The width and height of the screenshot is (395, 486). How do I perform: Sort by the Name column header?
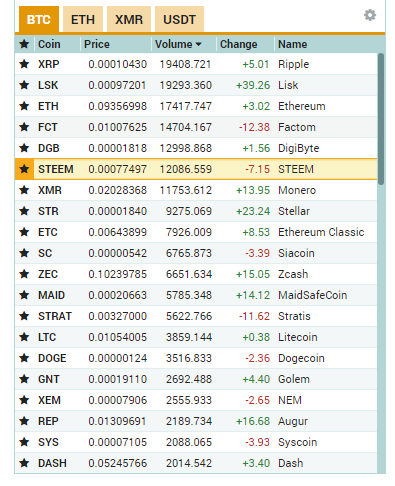click(293, 44)
